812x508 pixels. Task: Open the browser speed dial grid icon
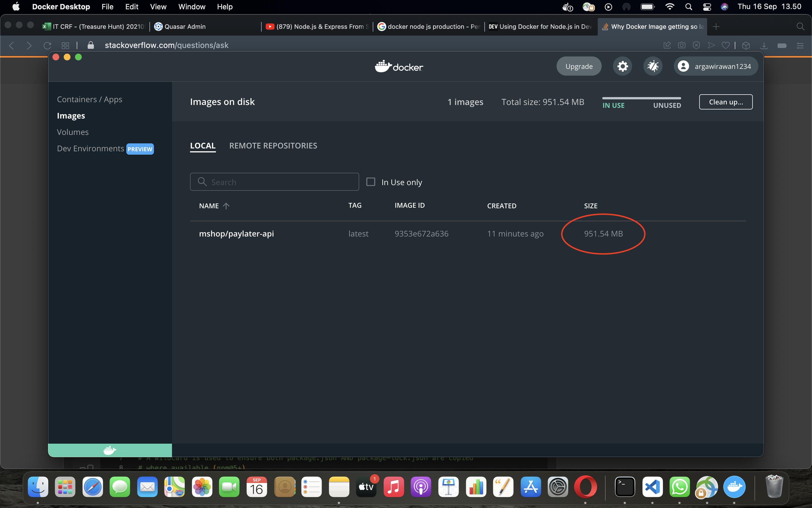pyautogui.click(x=65, y=45)
